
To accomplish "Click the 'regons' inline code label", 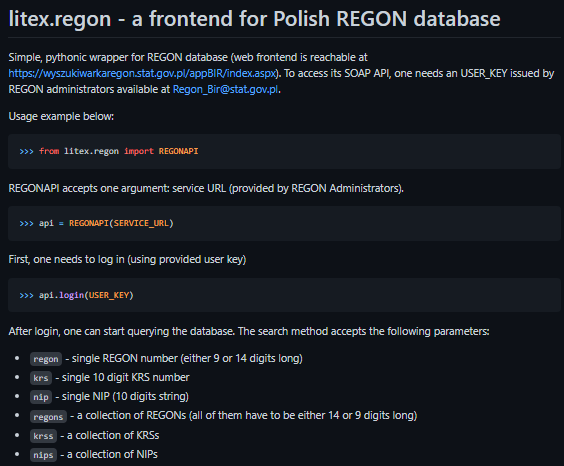I will point(48,417).
